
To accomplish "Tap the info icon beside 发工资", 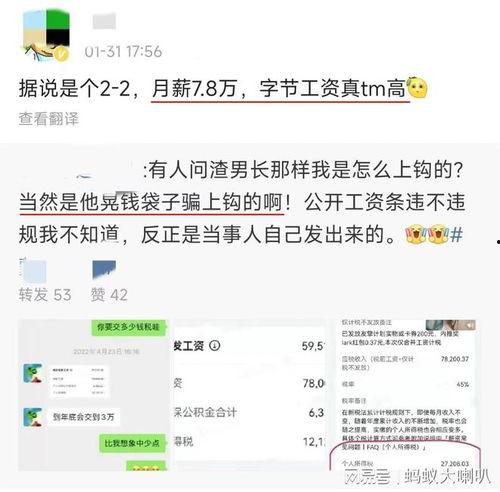I will [214, 345].
